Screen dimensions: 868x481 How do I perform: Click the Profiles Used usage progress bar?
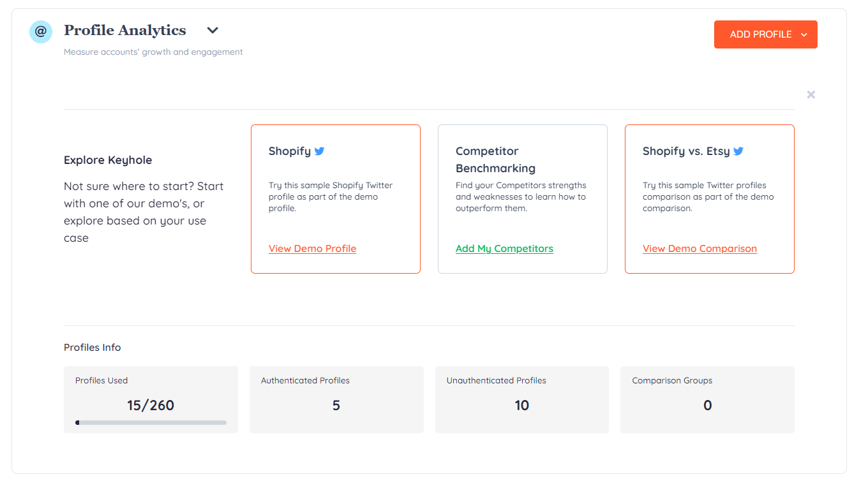coord(151,422)
